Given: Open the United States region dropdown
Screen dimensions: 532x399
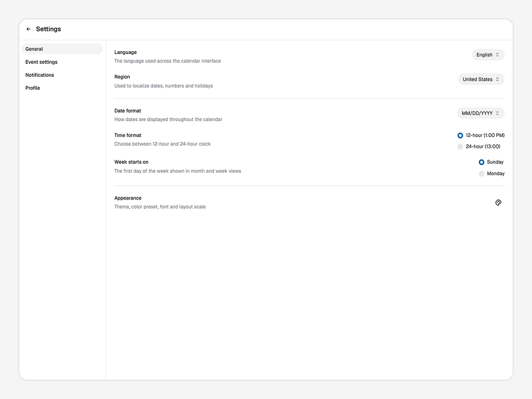Looking at the screenshot, I should pyautogui.click(x=481, y=80).
